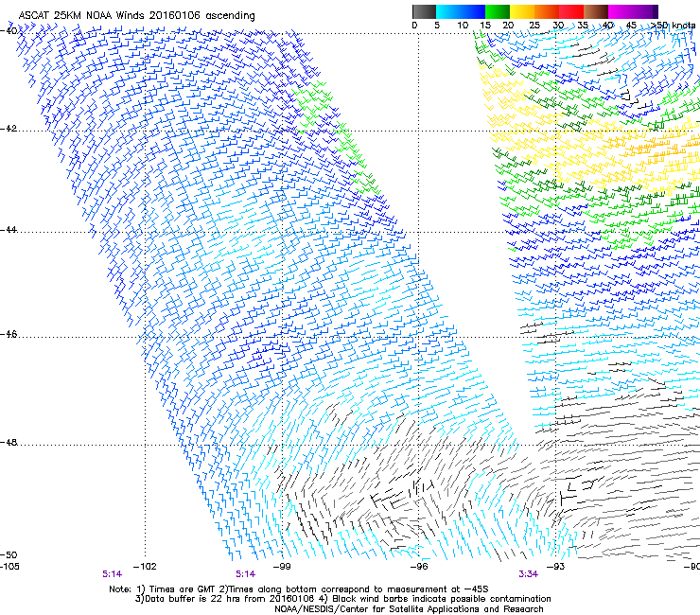
Task: Click the red 30-35 knot legend color
Action: (x=571, y=11)
